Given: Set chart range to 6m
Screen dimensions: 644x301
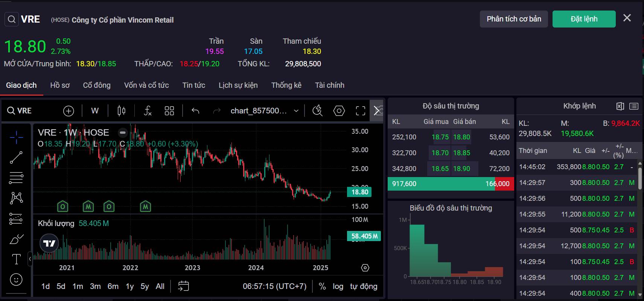Looking at the screenshot, I should [x=113, y=286].
